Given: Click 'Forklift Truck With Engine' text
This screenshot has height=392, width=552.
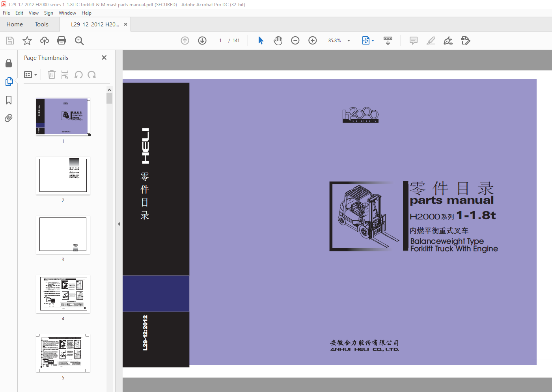Looking at the screenshot, I should pos(454,249).
